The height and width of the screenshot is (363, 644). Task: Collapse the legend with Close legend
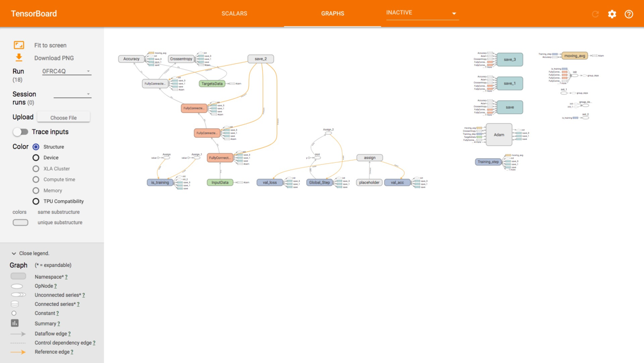(30, 253)
